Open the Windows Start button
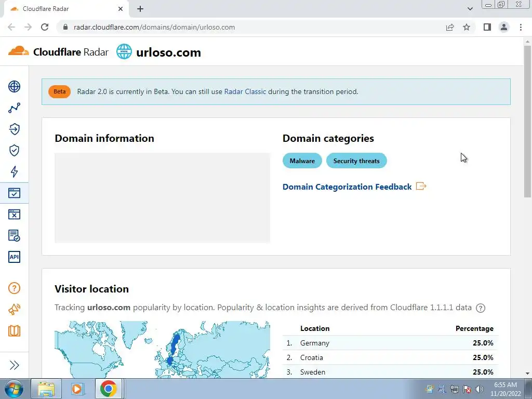This screenshot has height=399, width=532. tap(14, 389)
